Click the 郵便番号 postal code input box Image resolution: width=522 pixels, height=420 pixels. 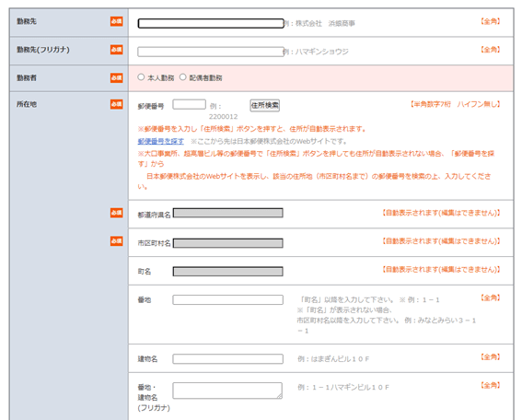[189, 104]
